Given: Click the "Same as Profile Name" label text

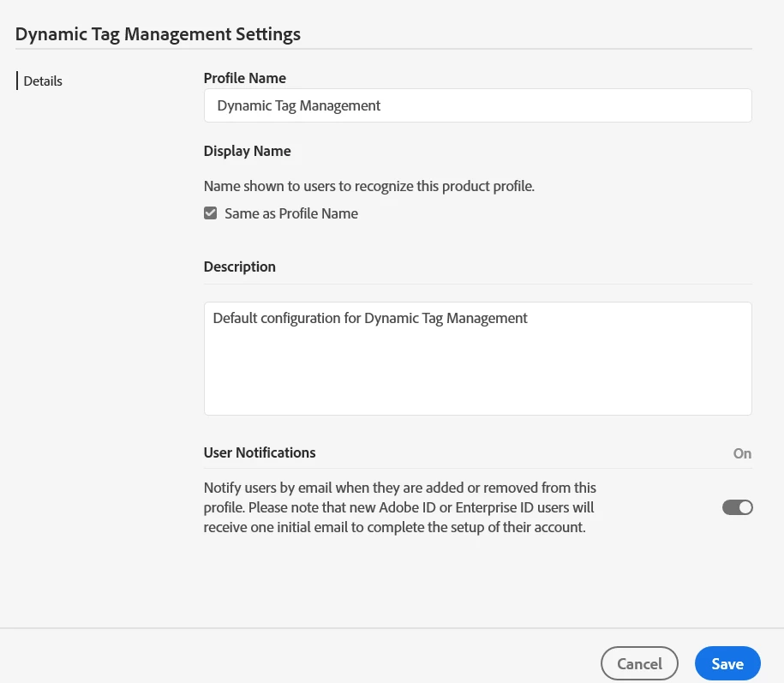Looking at the screenshot, I should click(x=291, y=213).
